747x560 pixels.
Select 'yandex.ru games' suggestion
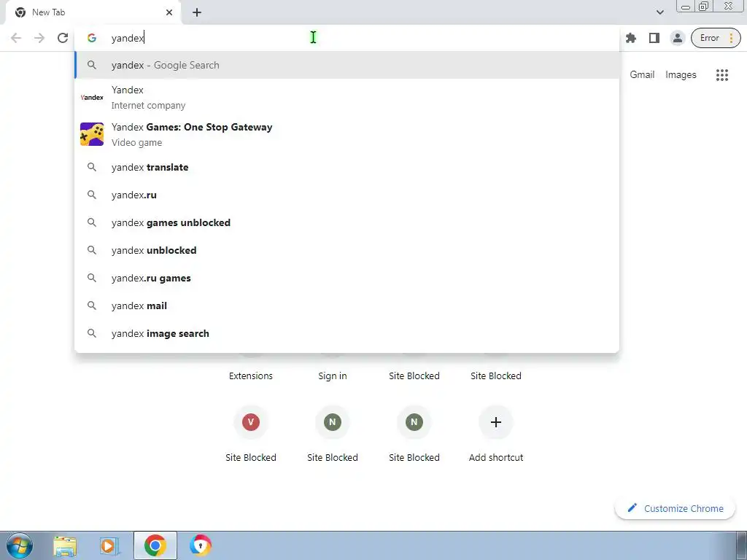tap(347, 278)
